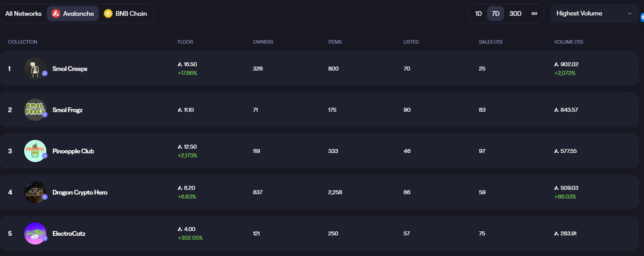Click the infinity all-time range icon

pyautogui.click(x=534, y=14)
